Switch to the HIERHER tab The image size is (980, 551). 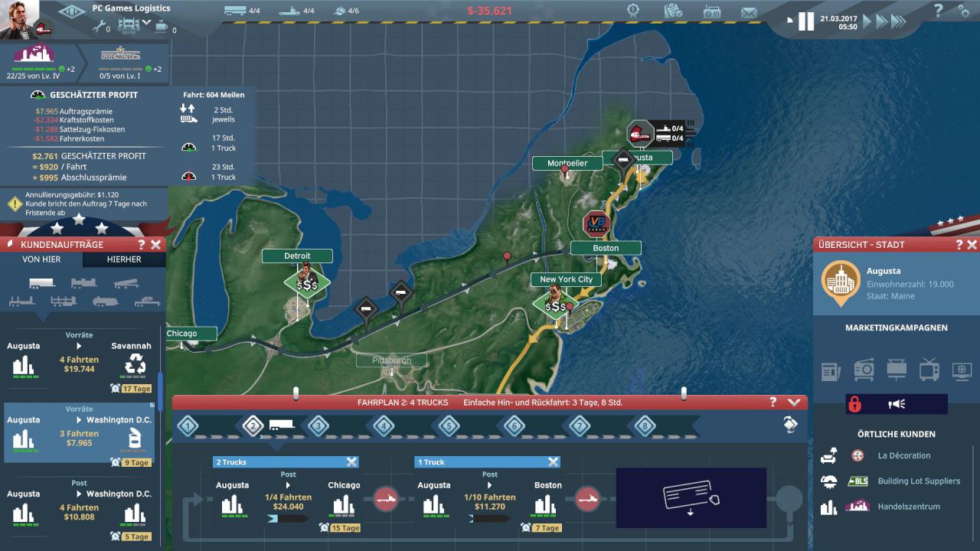(x=124, y=259)
